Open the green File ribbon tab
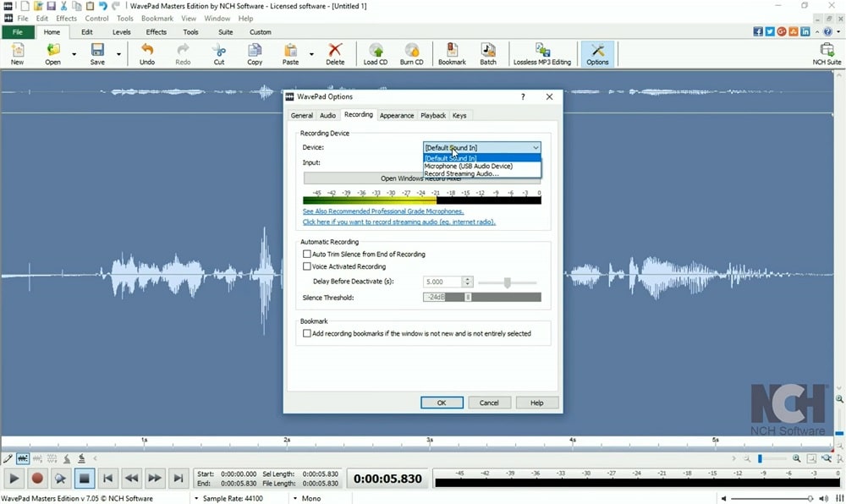Viewport: 846px width, 504px height. pos(18,32)
